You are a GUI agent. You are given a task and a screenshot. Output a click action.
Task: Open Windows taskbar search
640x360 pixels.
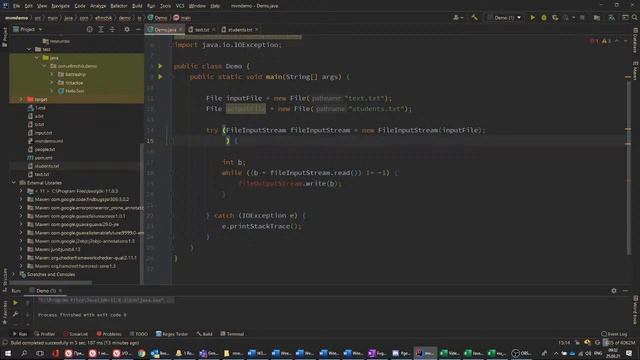click(x=24, y=353)
